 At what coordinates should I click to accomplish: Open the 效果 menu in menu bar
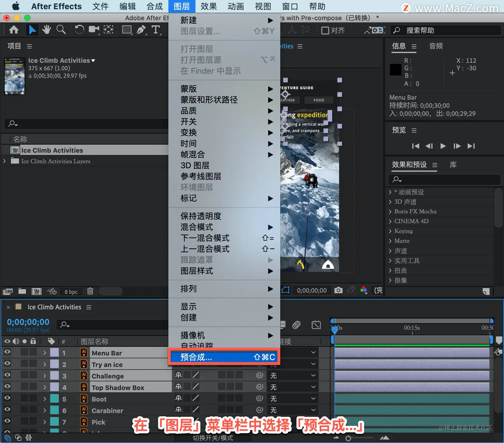[x=209, y=6]
